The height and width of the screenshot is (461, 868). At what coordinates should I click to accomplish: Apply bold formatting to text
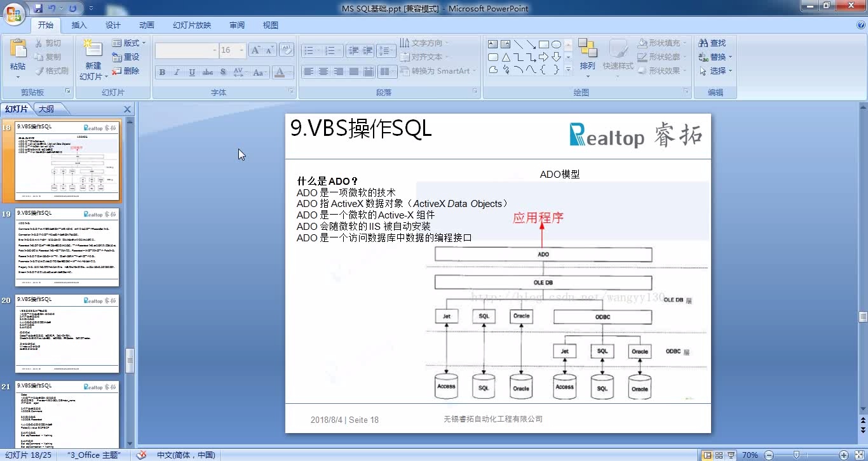tap(162, 72)
